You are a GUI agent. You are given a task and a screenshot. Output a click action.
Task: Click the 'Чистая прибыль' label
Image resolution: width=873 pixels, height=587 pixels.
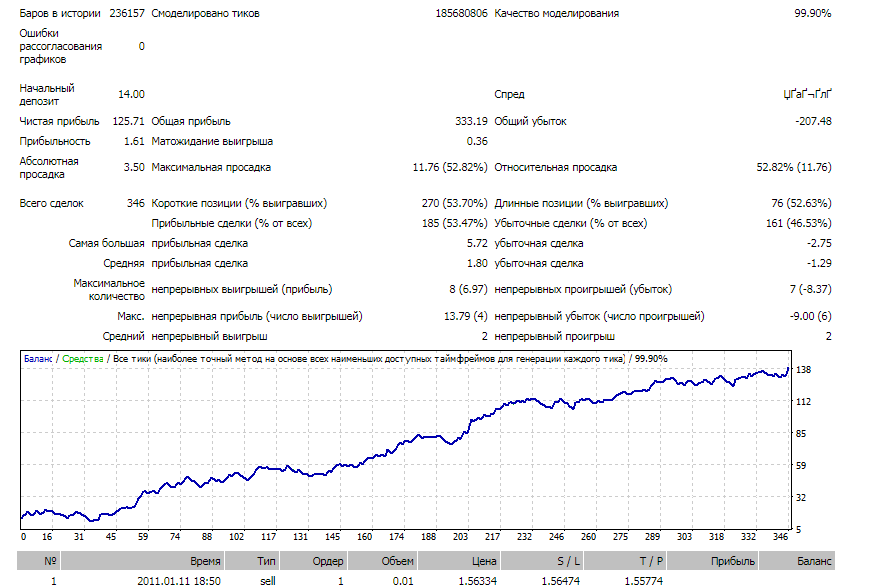pyautogui.click(x=59, y=121)
